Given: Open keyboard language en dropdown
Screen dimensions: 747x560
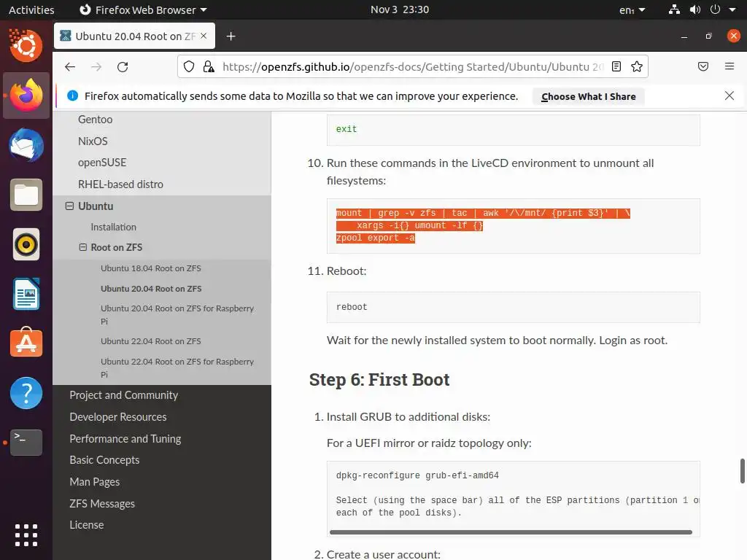Looking at the screenshot, I should tap(632, 9).
